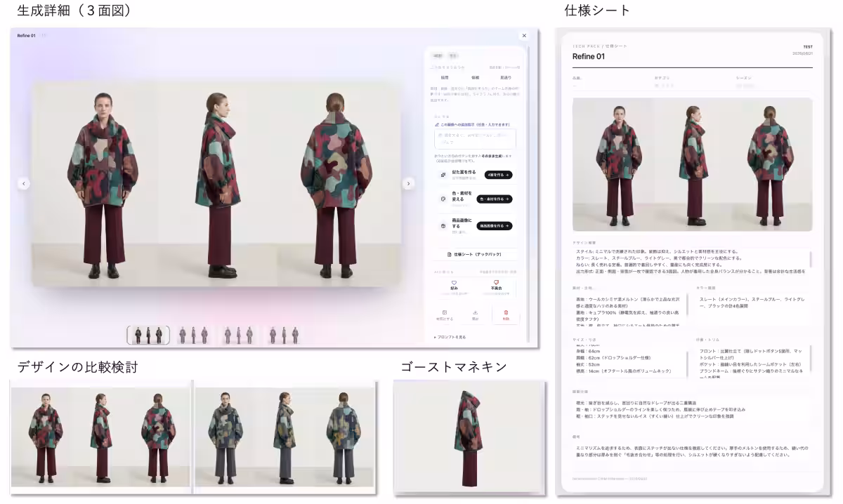The image size is (843, 504).
Task: Click the heart icon labeled 好み
Action: point(454,281)
